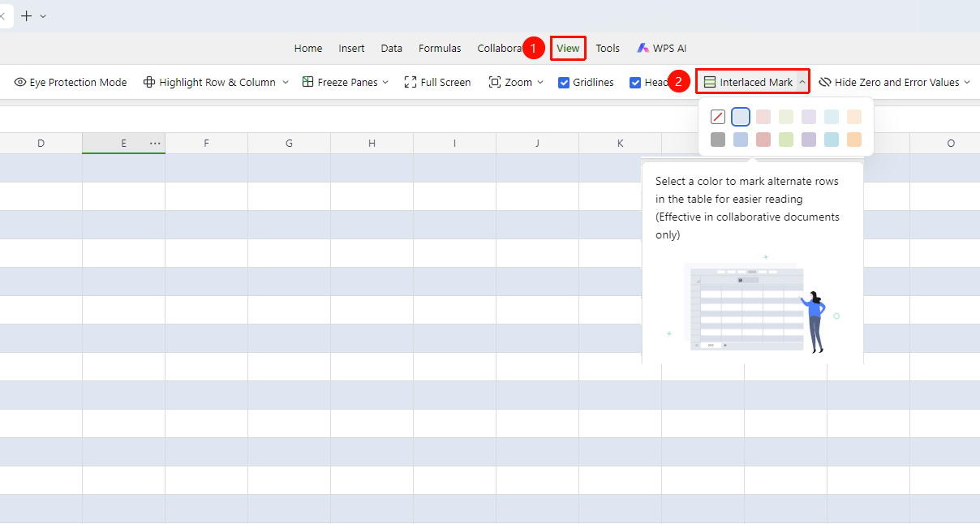
Task: Click the Highlight Row & Column button
Action: click(x=209, y=82)
